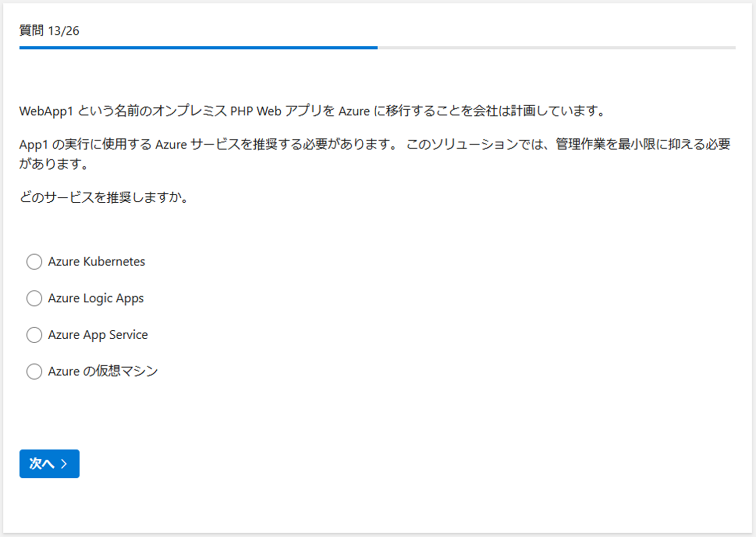Click the Azure Kubernetes label text
The image size is (756, 537).
coord(96,262)
